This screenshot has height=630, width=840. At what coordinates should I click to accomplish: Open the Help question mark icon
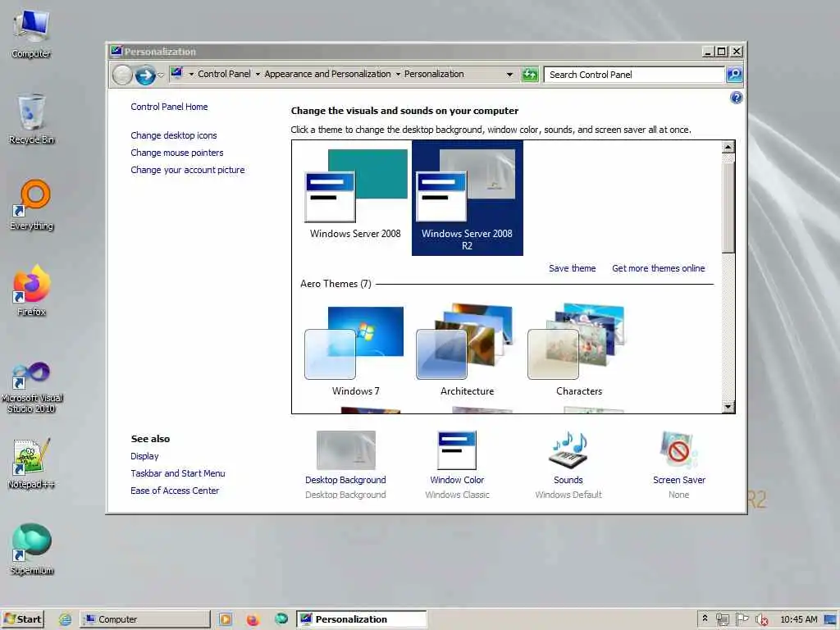(x=736, y=98)
